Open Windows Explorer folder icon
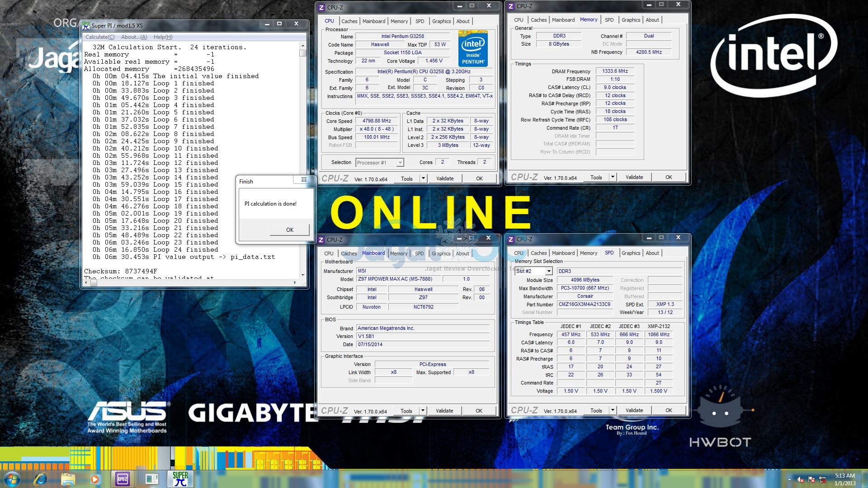This screenshot has width=868, height=488. [68, 479]
